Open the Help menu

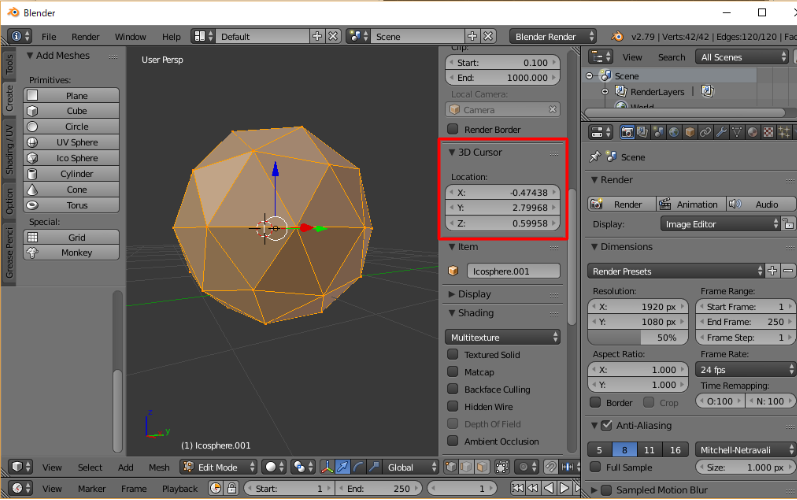pyautogui.click(x=171, y=36)
